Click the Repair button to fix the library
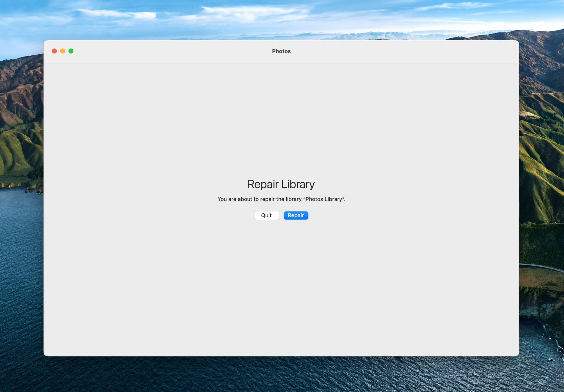The height and width of the screenshot is (392, 564). [296, 215]
